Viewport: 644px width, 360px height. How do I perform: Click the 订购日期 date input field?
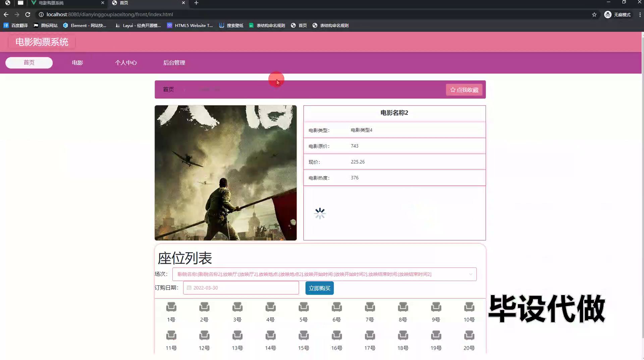(x=241, y=288)
